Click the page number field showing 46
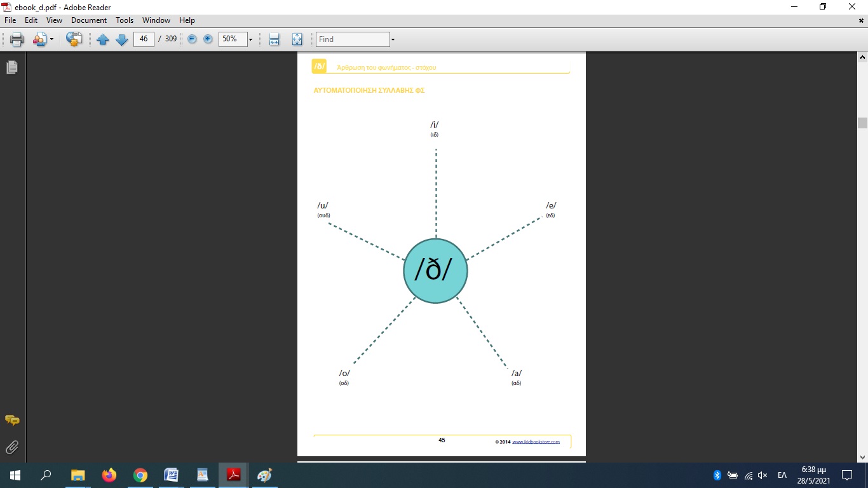Screen dimensions: 868x488 coord(144,39)
